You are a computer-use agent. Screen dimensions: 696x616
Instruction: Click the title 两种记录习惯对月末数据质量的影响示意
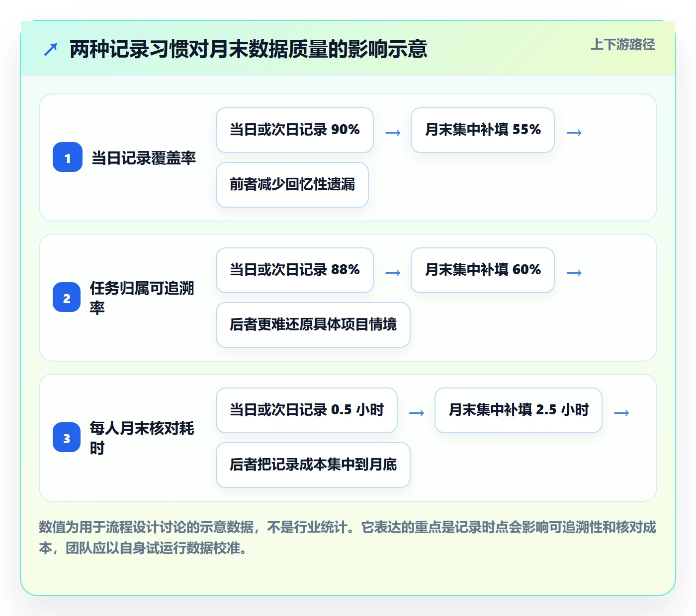coord(249,49)
